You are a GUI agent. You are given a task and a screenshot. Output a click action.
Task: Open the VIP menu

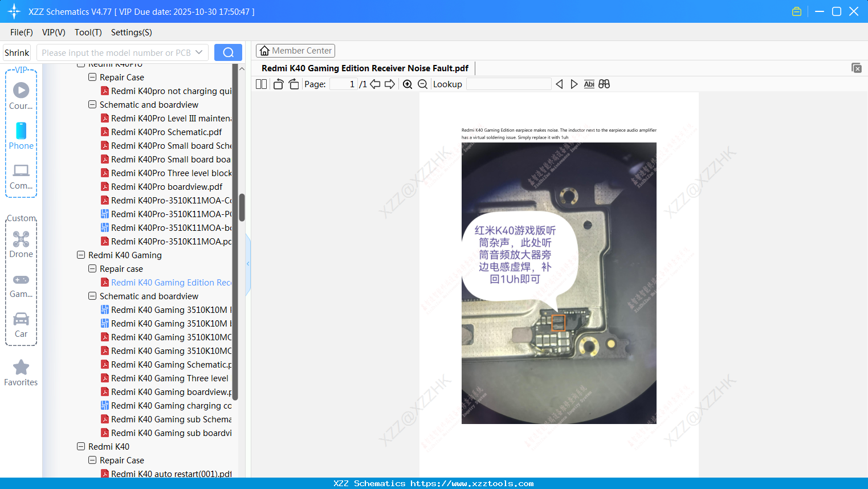coord(53,32)
